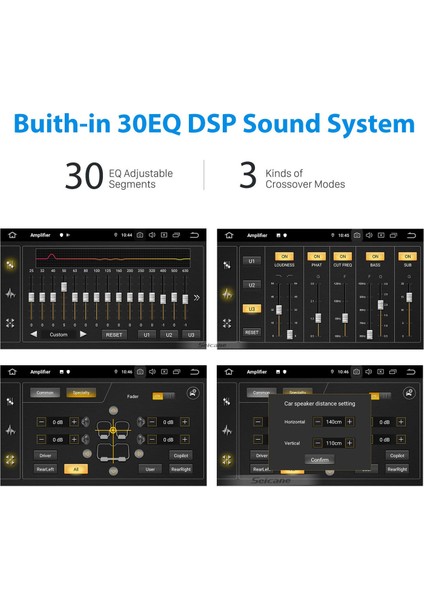Image resolution: width=424 pixels, height=600 pixels.
Task: Click the SUB level slider handle
Action: pyautogui.click(x=409, y=297)
